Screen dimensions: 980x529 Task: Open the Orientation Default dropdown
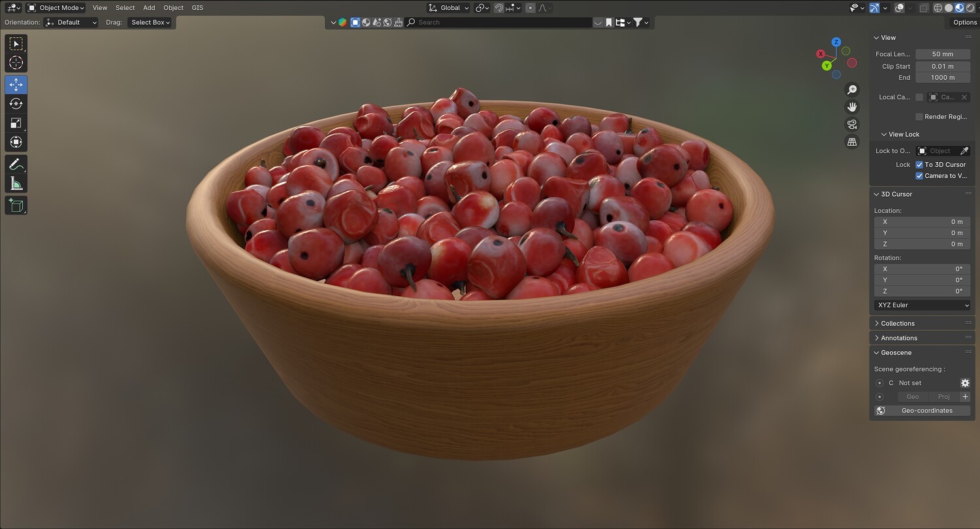tap(71, 22)
